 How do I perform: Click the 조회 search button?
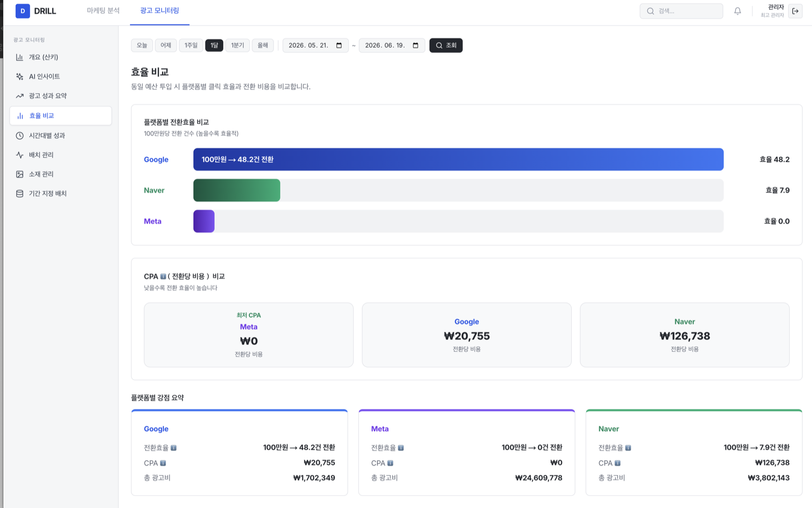coord(446,45)
